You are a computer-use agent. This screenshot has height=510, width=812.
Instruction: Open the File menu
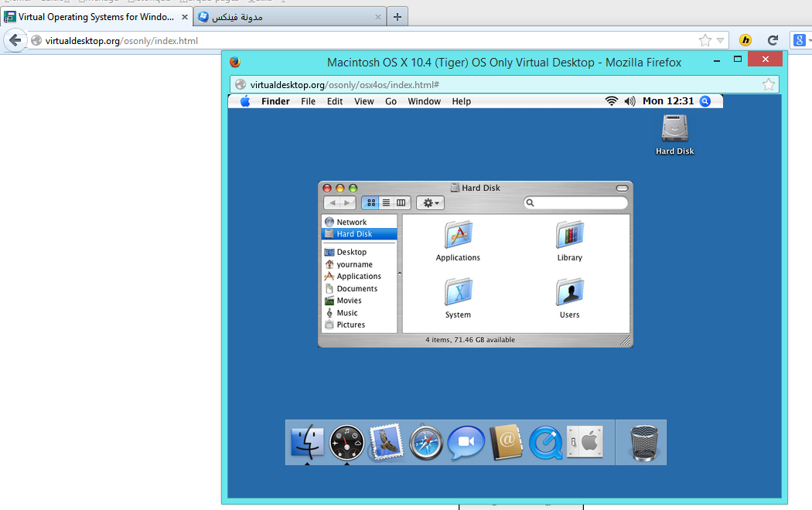pos(308,101)
